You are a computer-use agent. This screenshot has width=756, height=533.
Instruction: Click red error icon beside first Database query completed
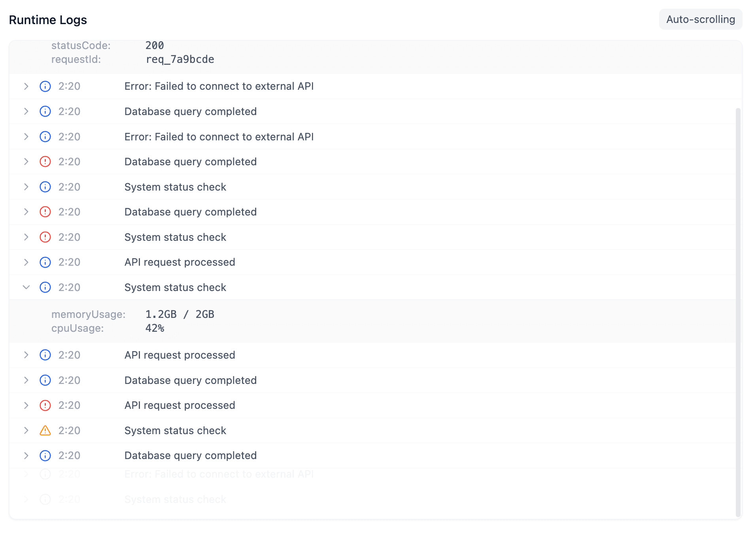tap(45, 162)
